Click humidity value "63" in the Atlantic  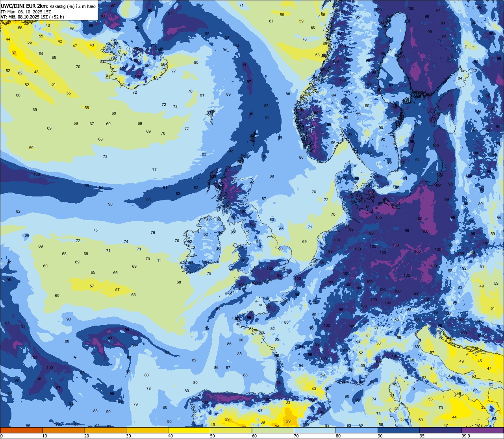tap(133, 295)
